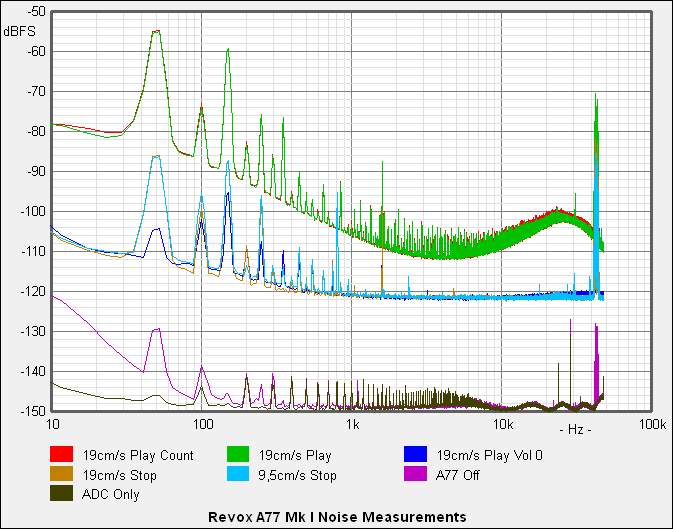Click the '-130' y-axis label
Image resolution: width=673 pixels, height=529 pixels.
(33, 331)
